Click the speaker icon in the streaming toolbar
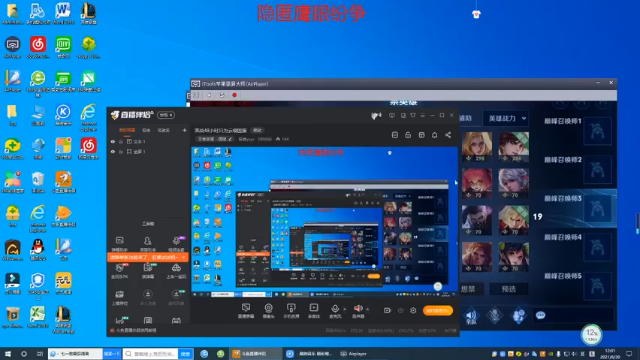 358,308
